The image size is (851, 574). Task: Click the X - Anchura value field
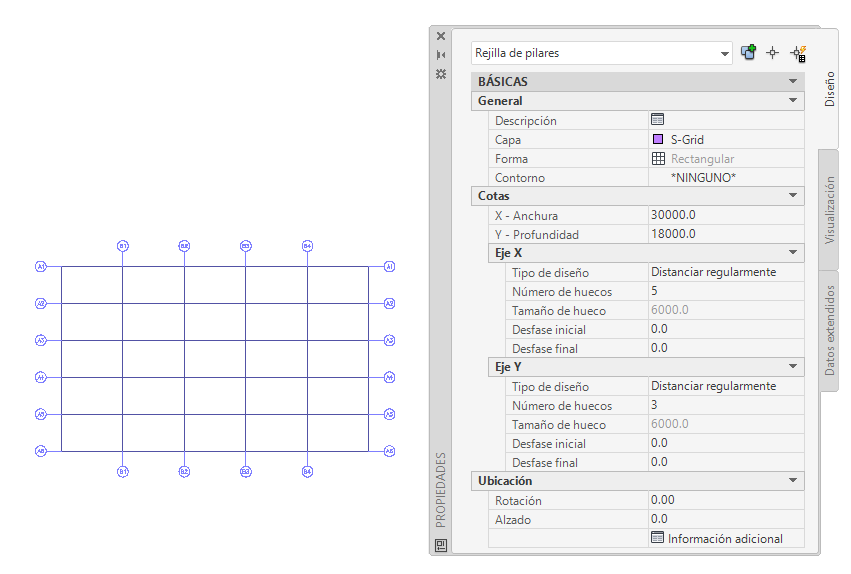726,215
